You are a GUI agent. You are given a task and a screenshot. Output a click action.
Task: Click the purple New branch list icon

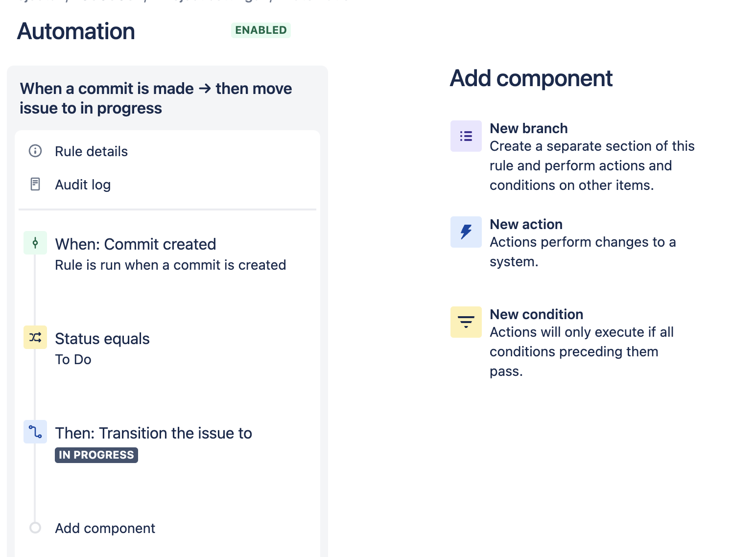pyautogui.click(x=466, y=136)
